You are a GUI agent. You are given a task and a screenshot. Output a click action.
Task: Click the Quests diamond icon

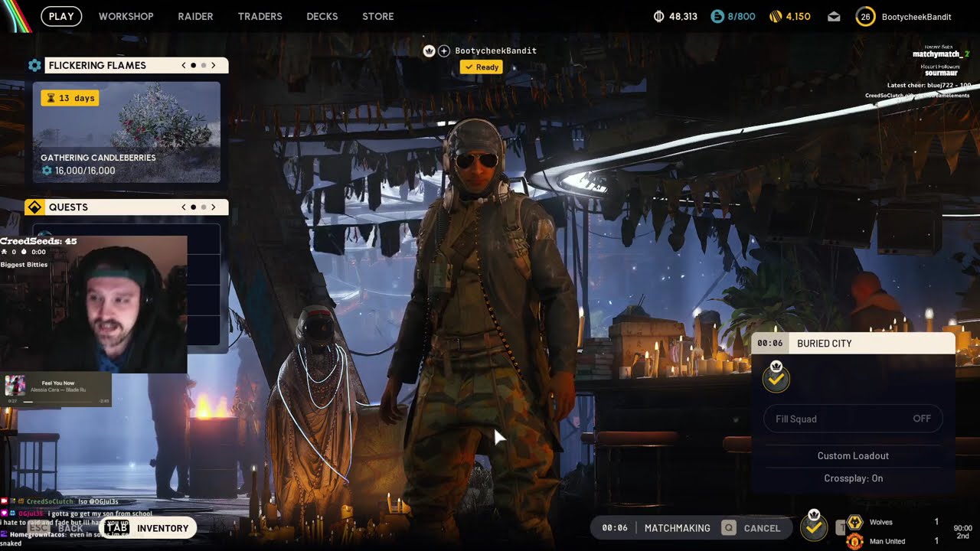pos(34,207)
